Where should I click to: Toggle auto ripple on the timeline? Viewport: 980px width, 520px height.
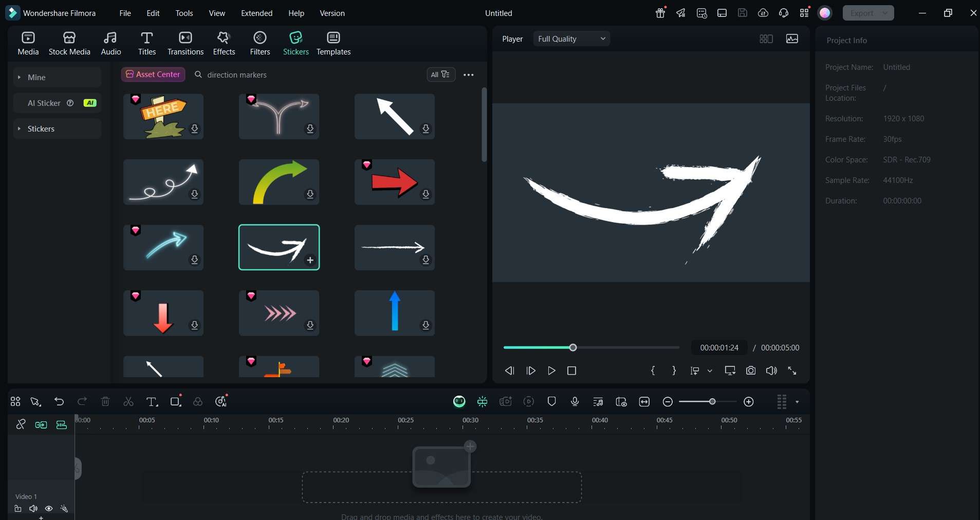point(41,424)
